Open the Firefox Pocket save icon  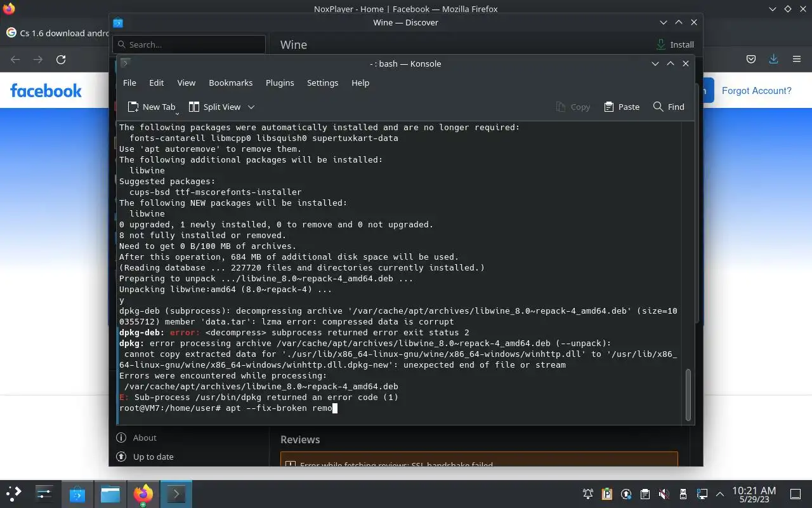click(751, 59)
